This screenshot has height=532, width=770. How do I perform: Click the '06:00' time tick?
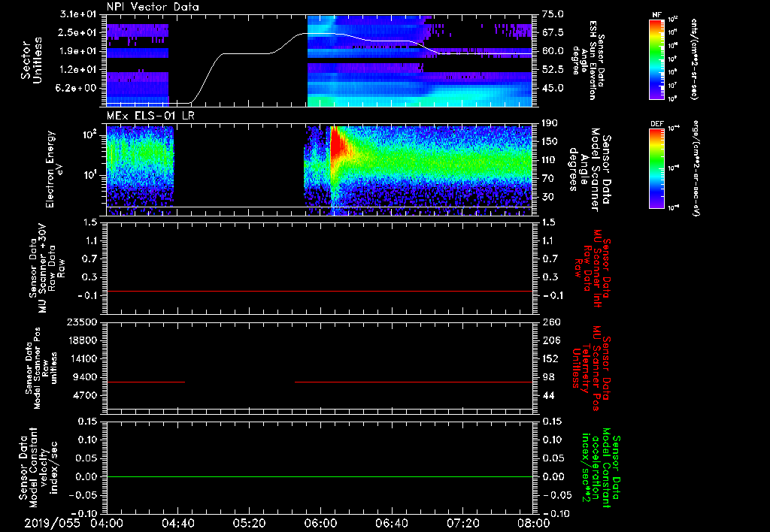tap(320, 523)
